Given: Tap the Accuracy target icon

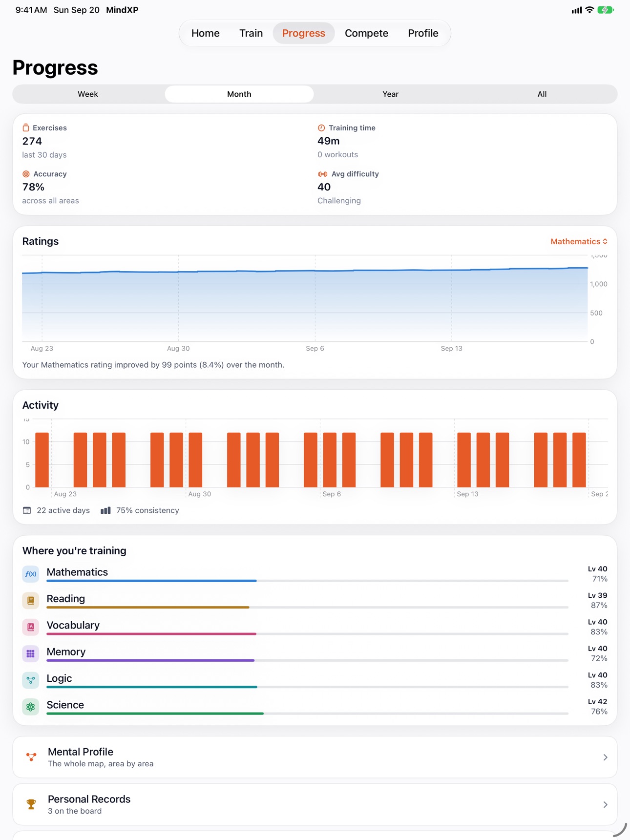Looking at the screenshot, I should tap(26, 174).
